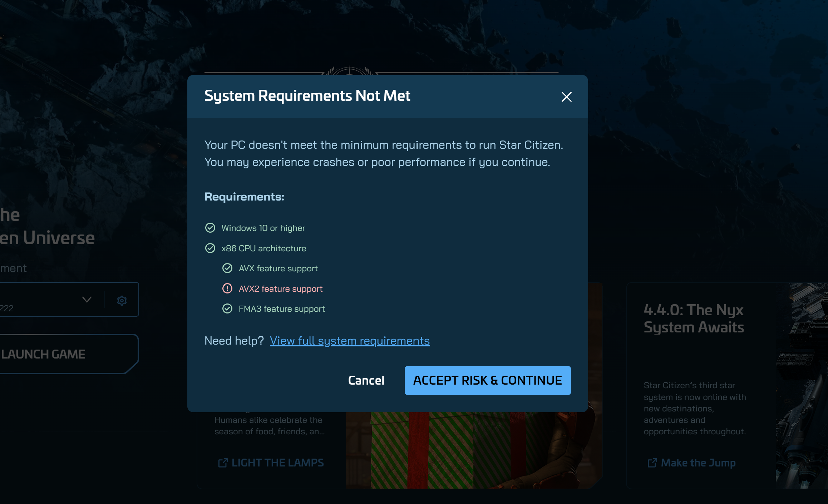The image size is (828, 504).
Task: Close the System Requirements dialog with X
Action: [566, 97]
